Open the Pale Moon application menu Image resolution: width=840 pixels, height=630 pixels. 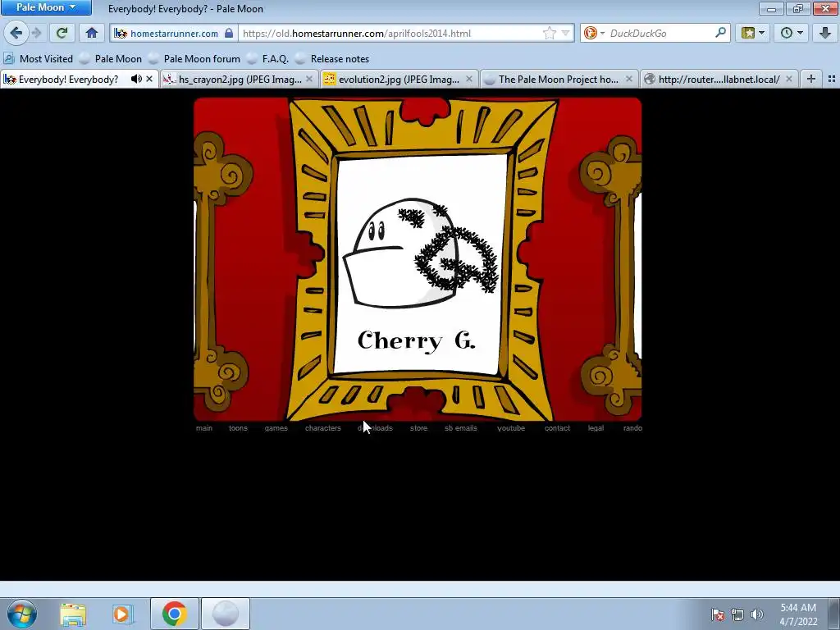(46, 7)
